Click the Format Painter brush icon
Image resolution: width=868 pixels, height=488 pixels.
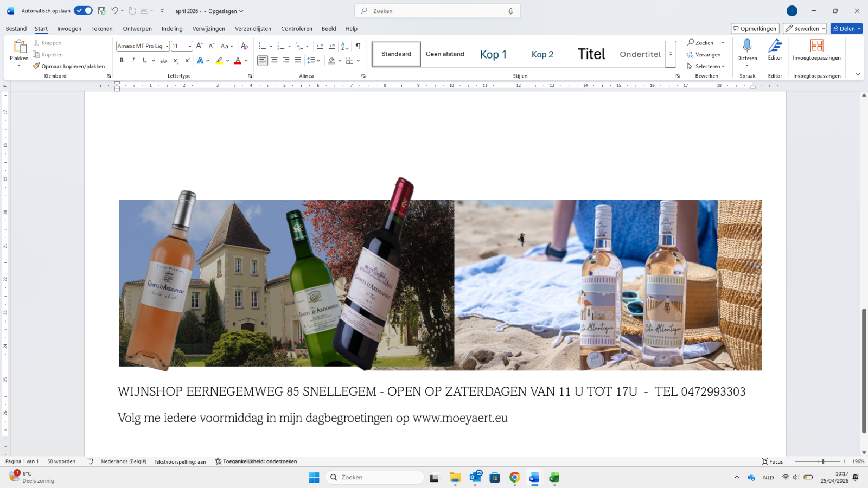36,66
